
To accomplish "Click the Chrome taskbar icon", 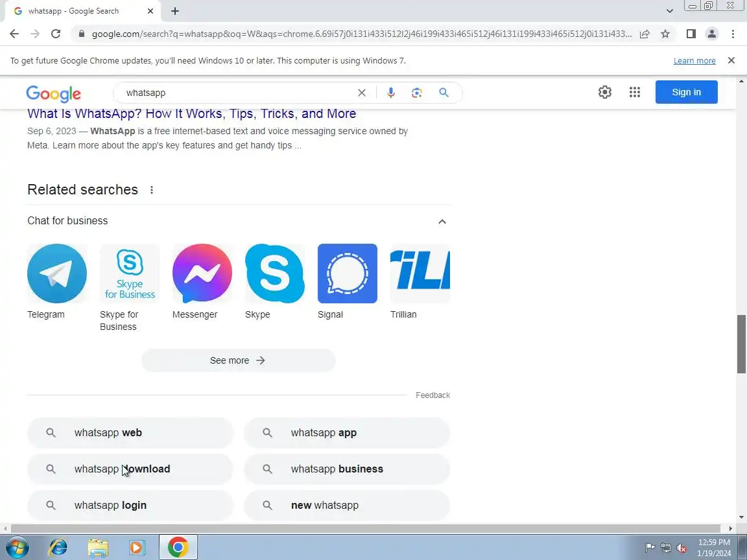I will click(178, 547).
